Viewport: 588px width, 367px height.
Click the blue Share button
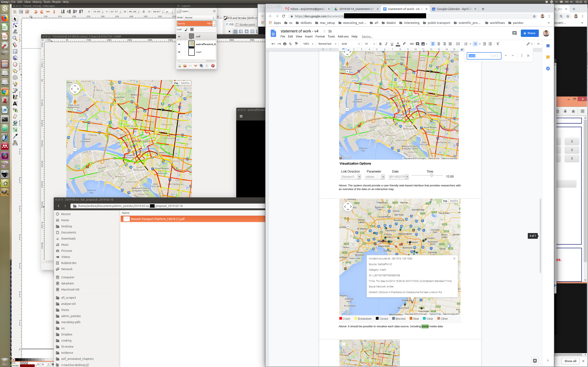529,33
